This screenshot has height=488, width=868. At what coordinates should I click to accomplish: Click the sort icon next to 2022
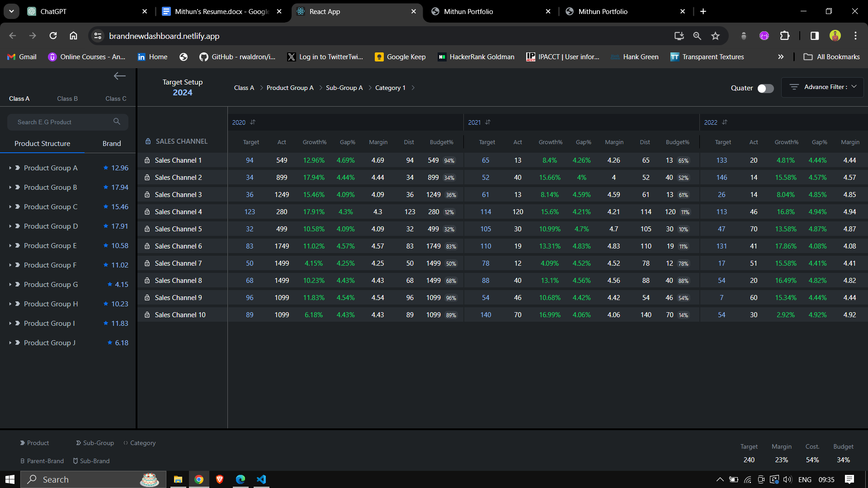(725, 122)
